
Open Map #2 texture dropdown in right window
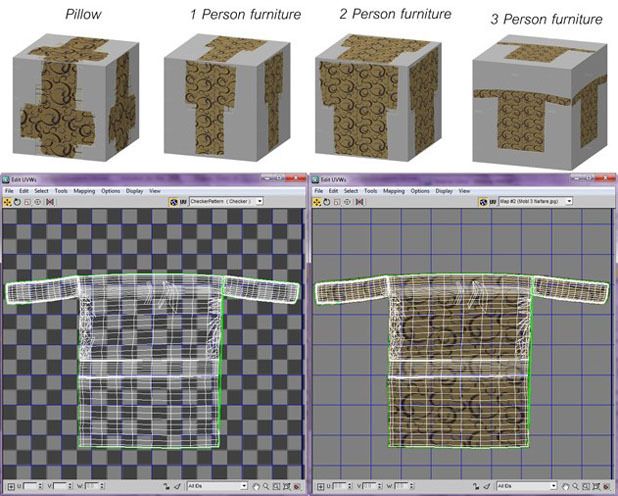536,201
